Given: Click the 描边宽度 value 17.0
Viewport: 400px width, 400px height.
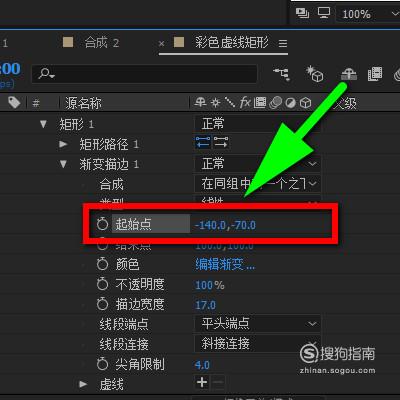Looking at the screenshot, I should pos(205,305).
